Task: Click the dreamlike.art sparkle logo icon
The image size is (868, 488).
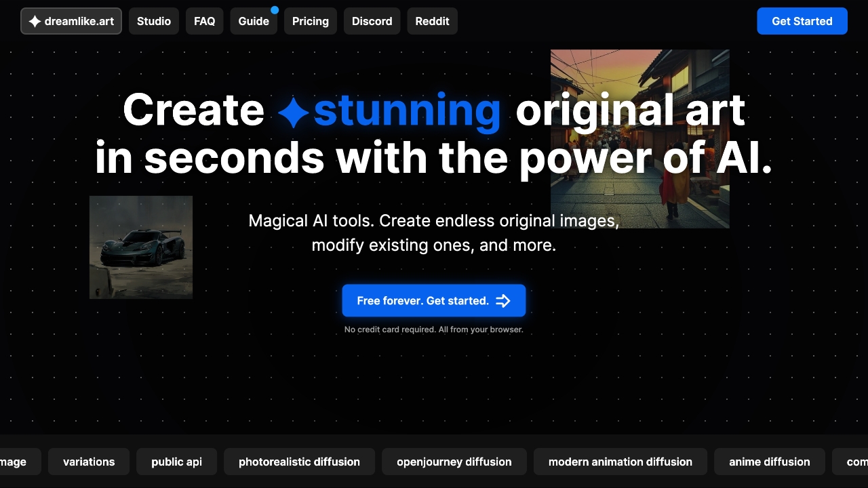Action: 35,21
